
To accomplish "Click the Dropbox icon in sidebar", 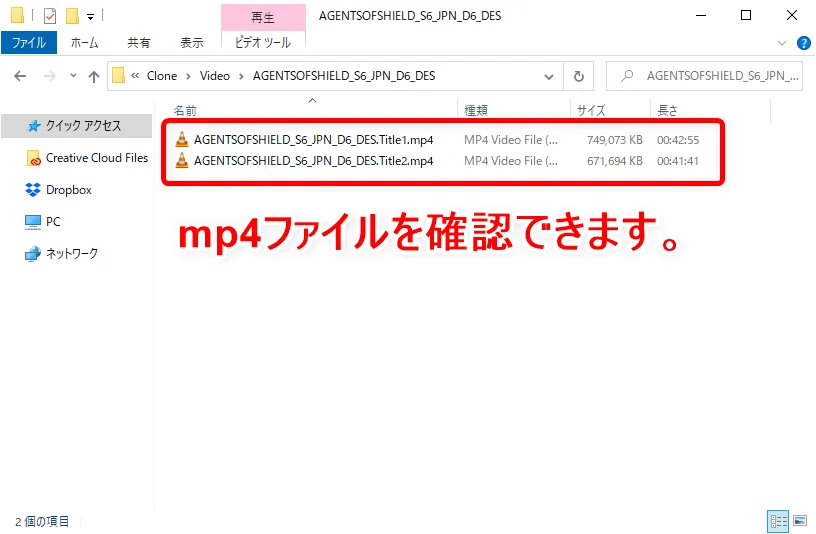I will click(x=33, y=190).
